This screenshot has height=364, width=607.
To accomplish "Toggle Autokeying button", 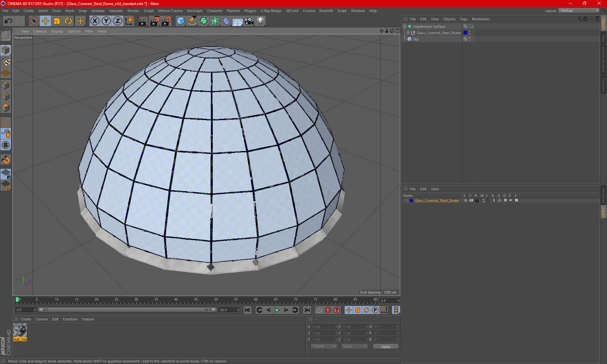I will pyautogui.click(x=328, y=310).
